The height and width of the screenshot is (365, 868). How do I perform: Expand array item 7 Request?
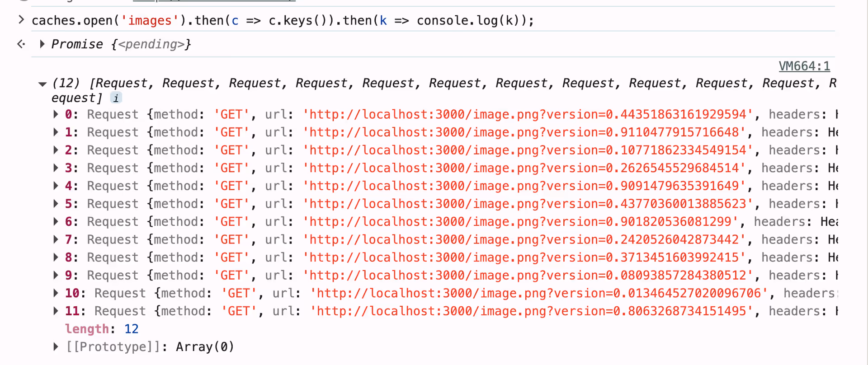click(x=56, y=239)
